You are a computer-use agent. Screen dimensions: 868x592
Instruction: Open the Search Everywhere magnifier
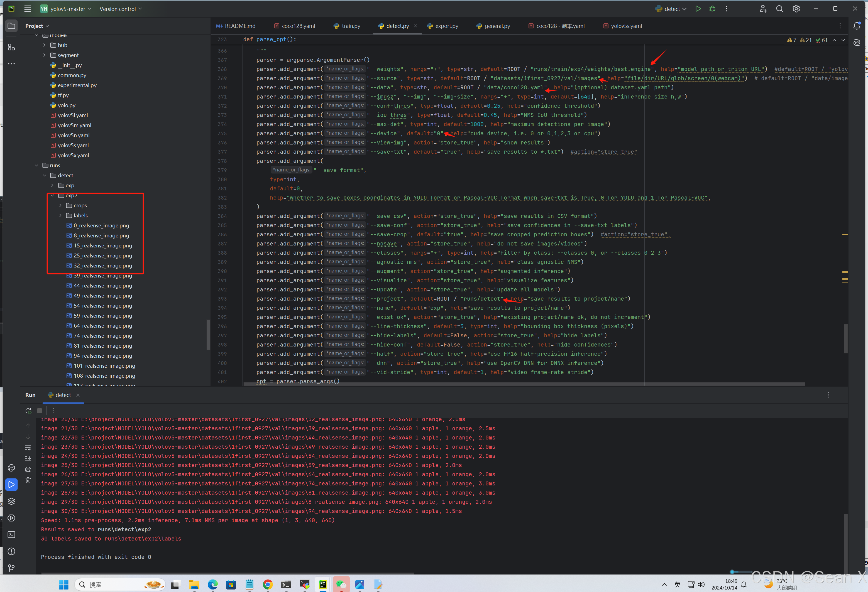tap(779, 9)
